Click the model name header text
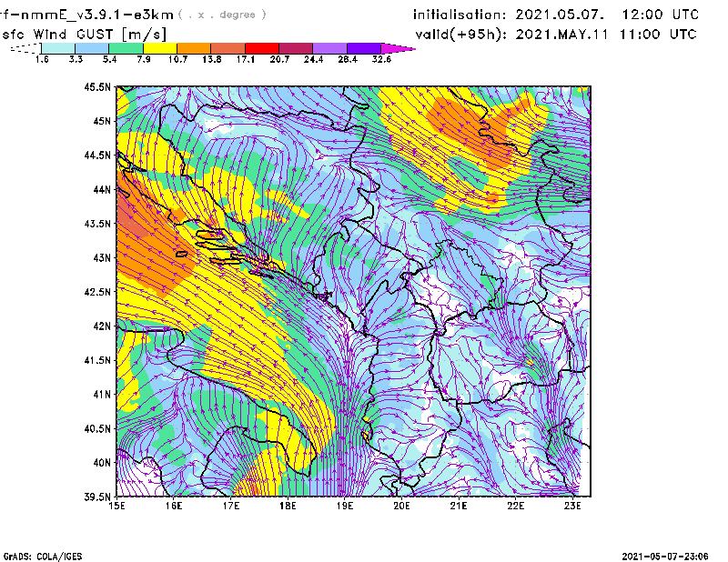This screenshot has width=728, height=562. click(86, 15)
